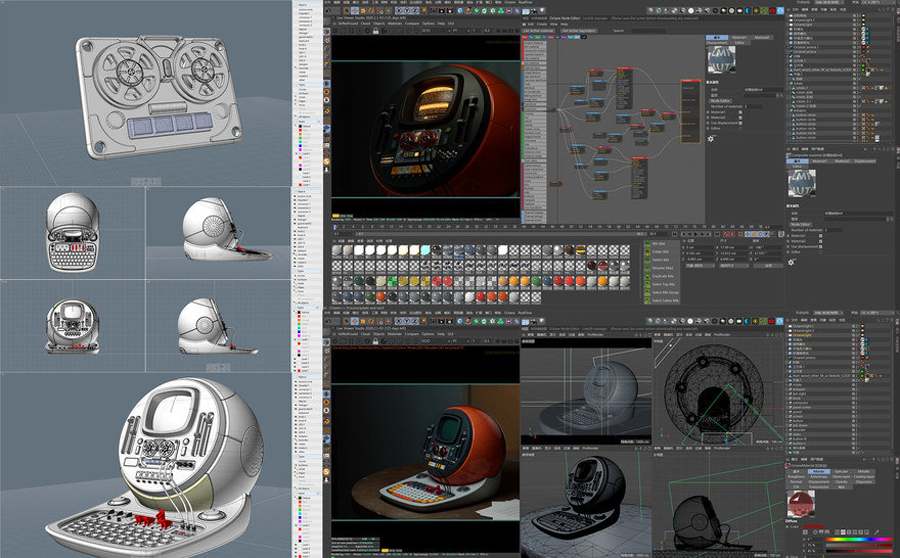
Task: Open the object coordinate mode dropdown
Action: (700, 266)
